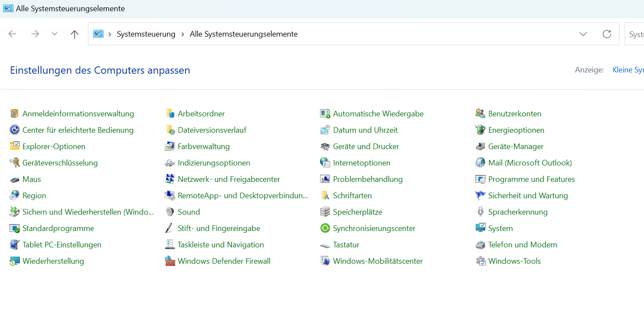Open Windows-Mobilitätscenter
Image resolution: width=644 pixels, height=312 pixels.
click(378, 261)
